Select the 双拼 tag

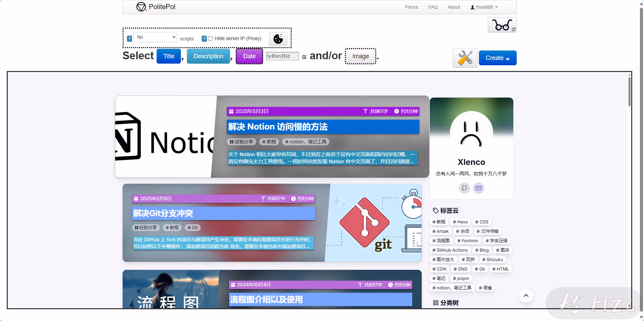[x=468, y=260]
